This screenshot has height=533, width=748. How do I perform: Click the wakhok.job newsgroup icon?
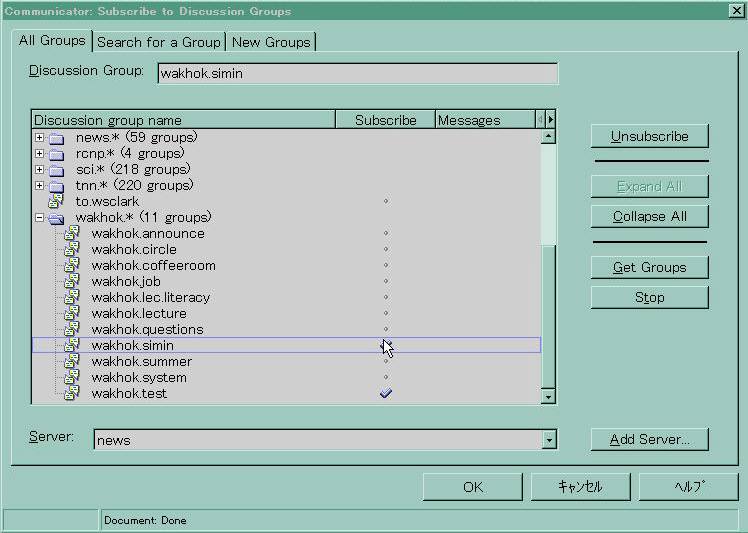click(71, 282)
